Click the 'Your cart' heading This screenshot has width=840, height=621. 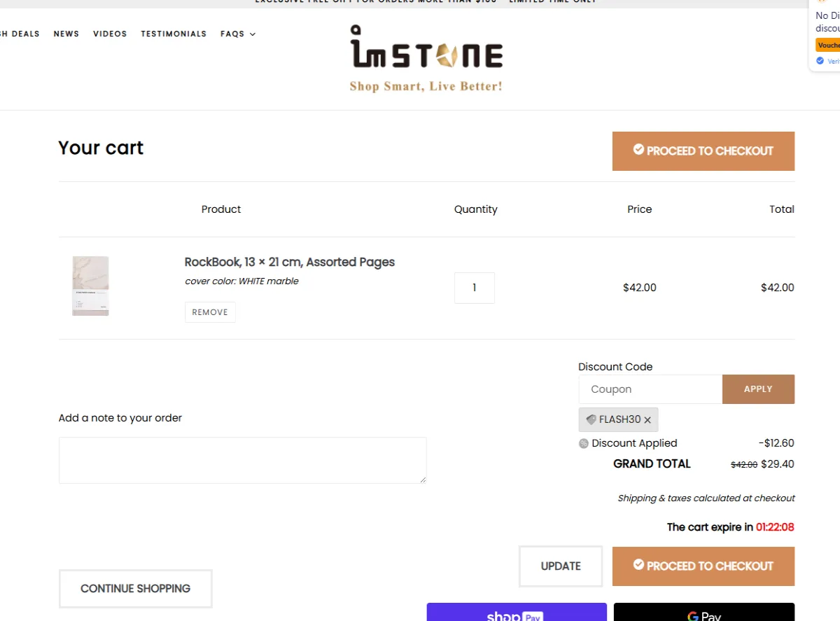101,148
